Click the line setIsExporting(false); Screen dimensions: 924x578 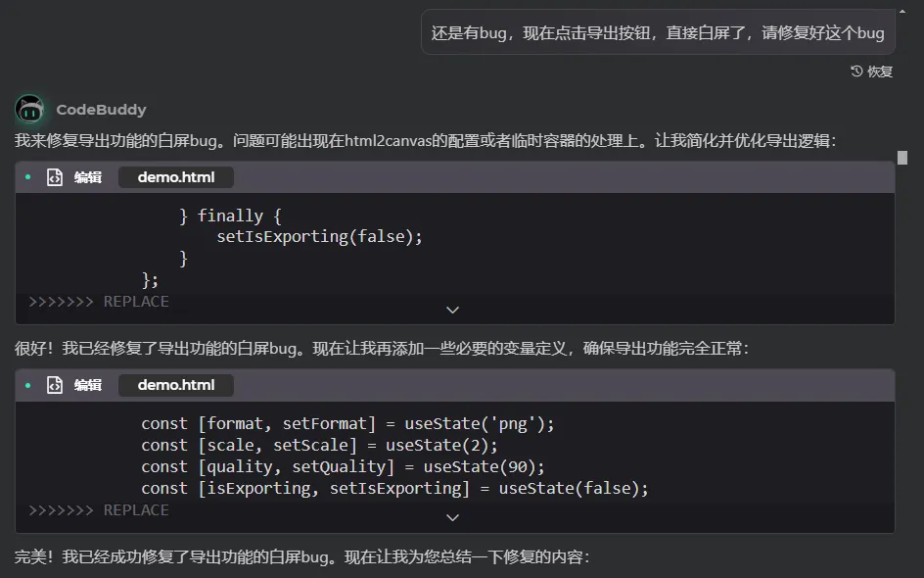pyautogui.click(x=319, y=236)
